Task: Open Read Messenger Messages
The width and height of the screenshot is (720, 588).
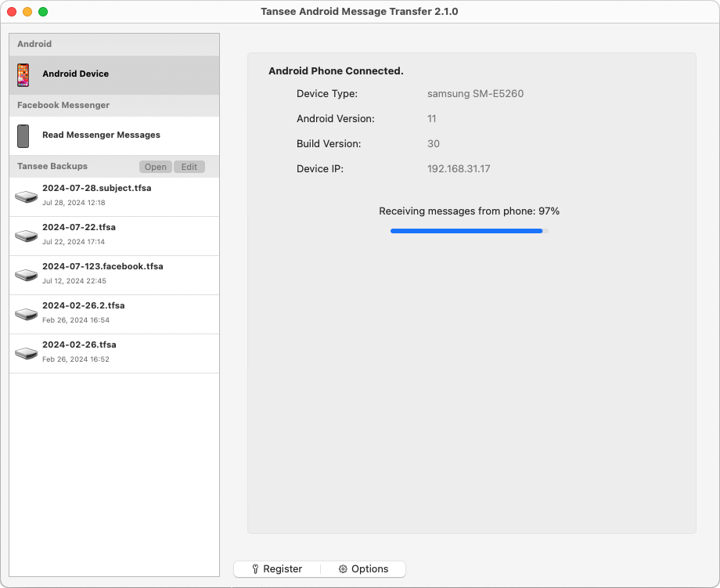Action: (x=114, y=136)
